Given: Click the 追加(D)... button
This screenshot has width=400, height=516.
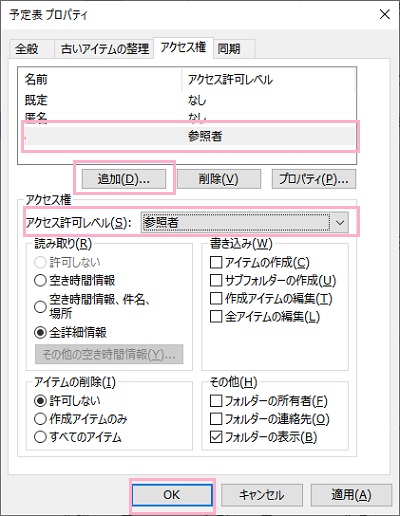Looking at the screenshot, I should pos(124,179).
